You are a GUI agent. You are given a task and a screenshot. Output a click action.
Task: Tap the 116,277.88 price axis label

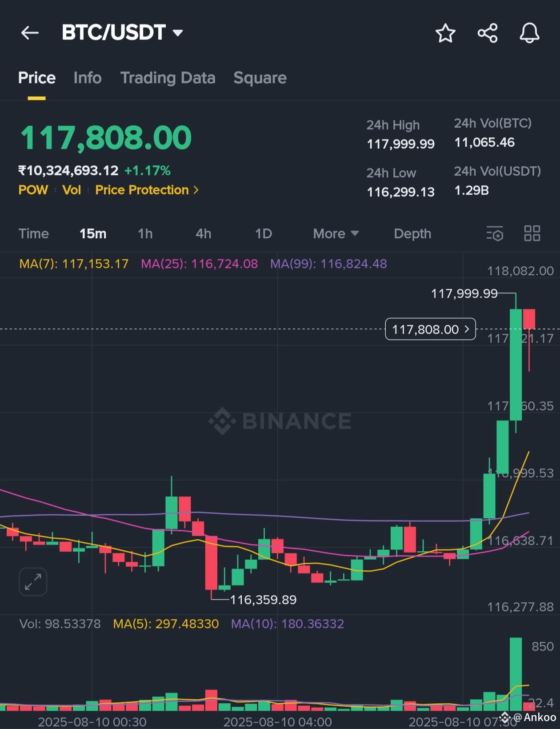520,607
